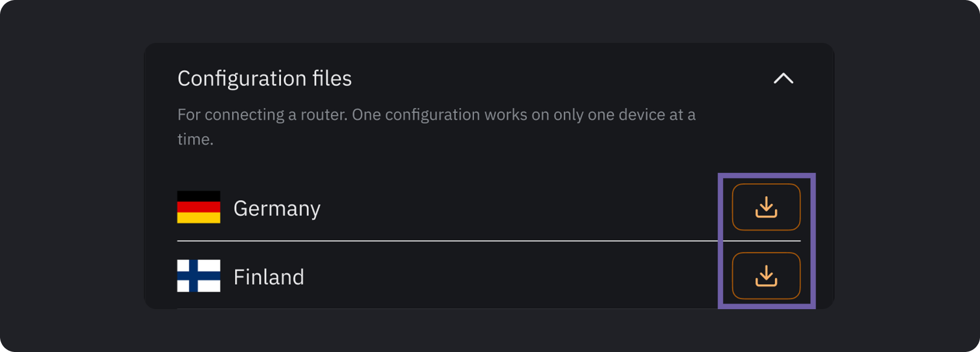Select the Germany country label

tap(277, 208)
